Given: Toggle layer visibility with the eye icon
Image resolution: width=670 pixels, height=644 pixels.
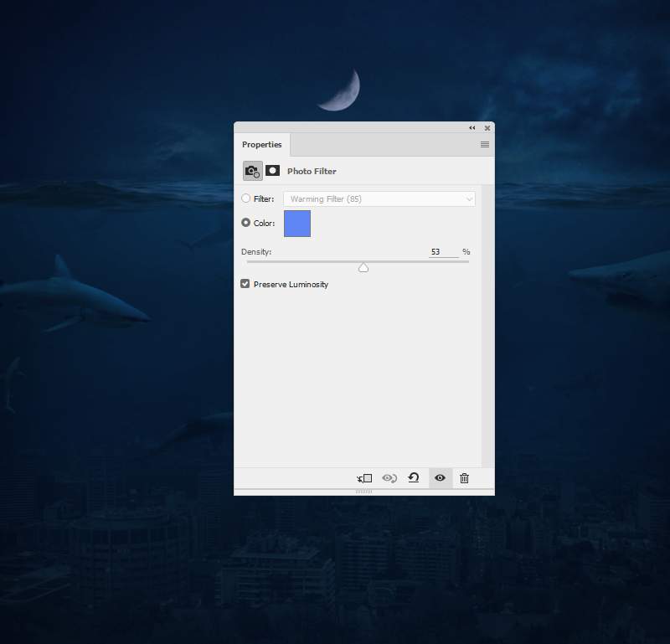Looking at the screenshot, I should [440, 478].
